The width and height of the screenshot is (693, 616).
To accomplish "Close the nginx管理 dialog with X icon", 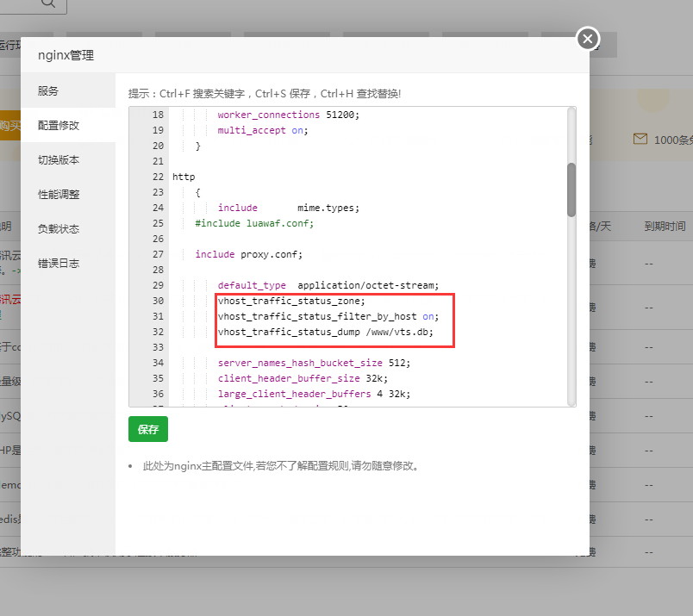I will (x=588, y=39).
